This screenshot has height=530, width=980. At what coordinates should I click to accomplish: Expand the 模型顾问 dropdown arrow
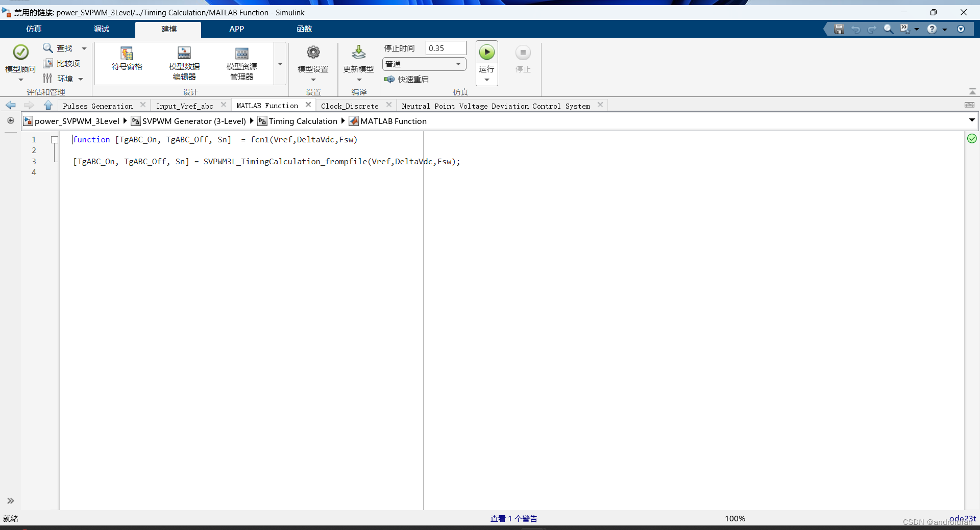(x=21, y=80)
